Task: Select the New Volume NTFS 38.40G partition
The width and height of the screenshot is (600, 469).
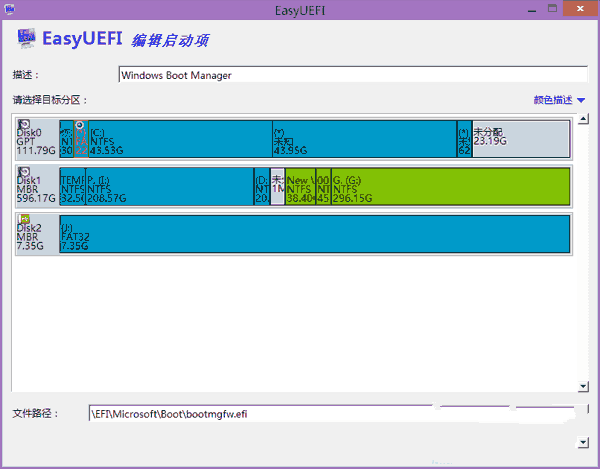Action: pyautogui.click(x=301, y=186)
